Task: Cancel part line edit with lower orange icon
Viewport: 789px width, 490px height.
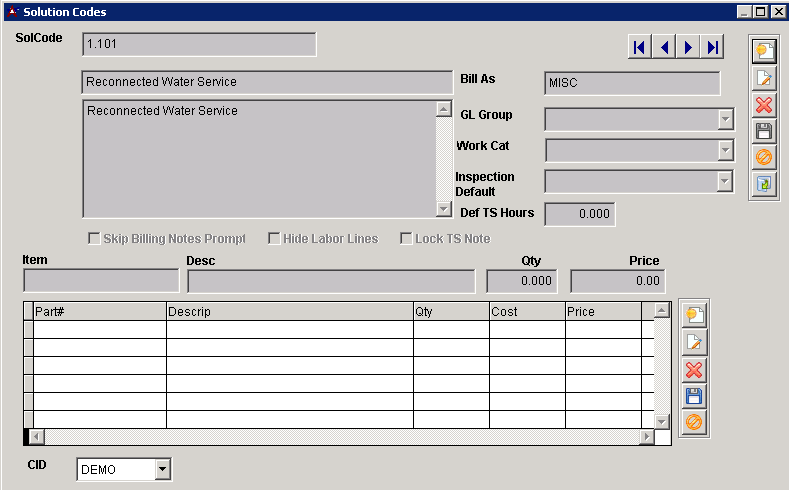Action: point(694,423)
